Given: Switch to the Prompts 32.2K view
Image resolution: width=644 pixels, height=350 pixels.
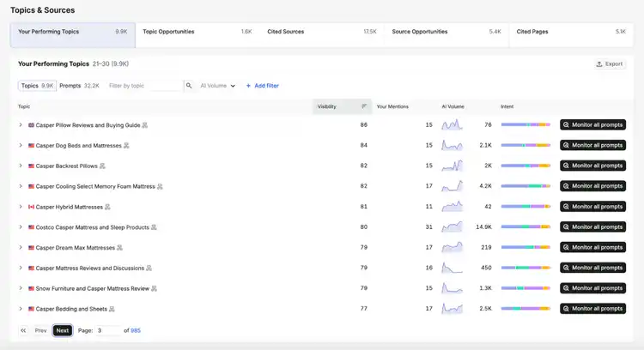Looking at the screenshot, I should click(79, 86).
